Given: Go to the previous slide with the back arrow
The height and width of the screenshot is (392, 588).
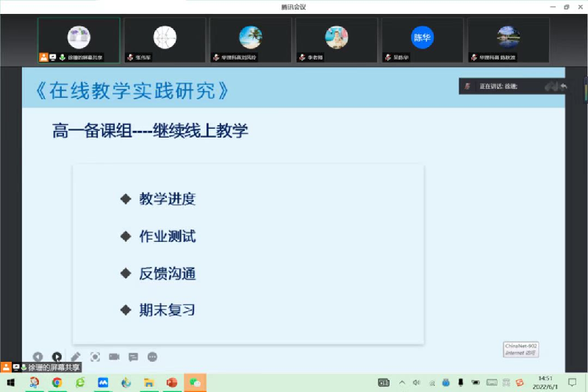Looking at the screenshot, I should click(37, 357).
